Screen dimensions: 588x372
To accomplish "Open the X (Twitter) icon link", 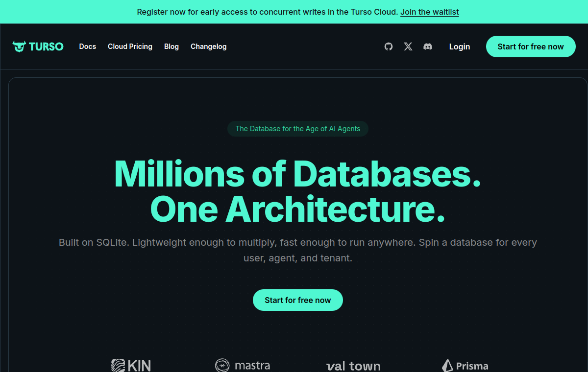I will [x=408, y=46].
